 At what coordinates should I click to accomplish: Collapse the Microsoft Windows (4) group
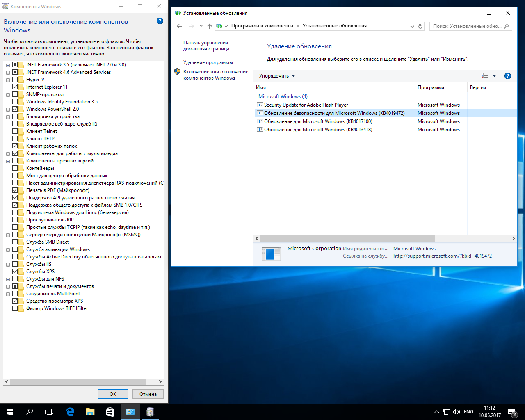(x=283, y=96)
